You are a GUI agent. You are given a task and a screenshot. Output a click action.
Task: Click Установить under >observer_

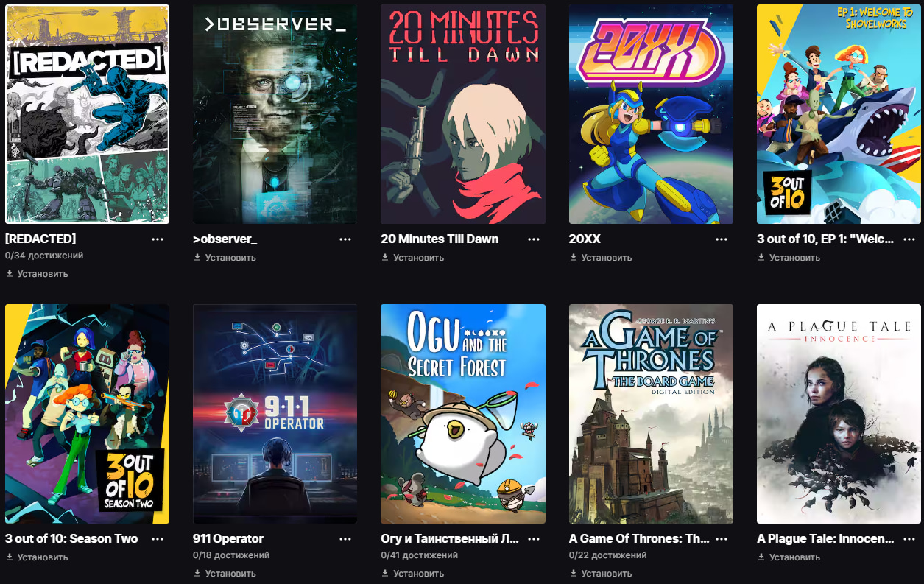(225, 258)
